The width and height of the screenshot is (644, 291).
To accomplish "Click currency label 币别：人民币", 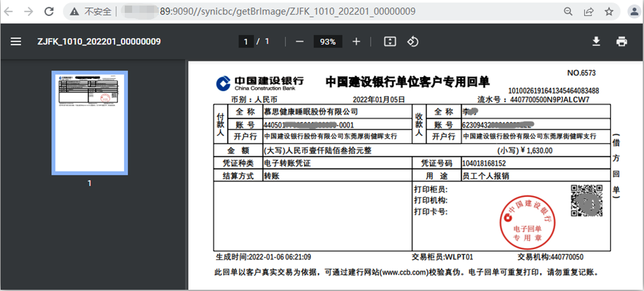I will tap(254, 99).
